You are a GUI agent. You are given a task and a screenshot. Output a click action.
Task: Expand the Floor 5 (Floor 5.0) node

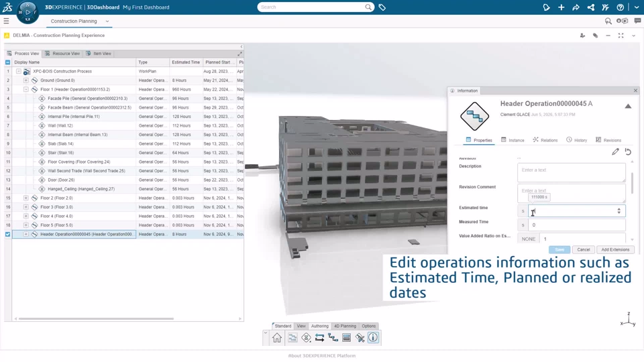pos(26,225)
